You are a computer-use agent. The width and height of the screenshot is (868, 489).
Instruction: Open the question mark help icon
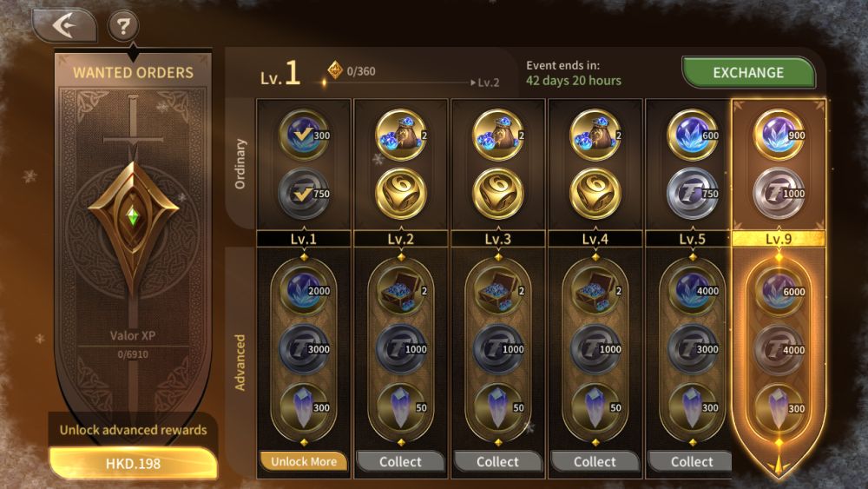123,25
